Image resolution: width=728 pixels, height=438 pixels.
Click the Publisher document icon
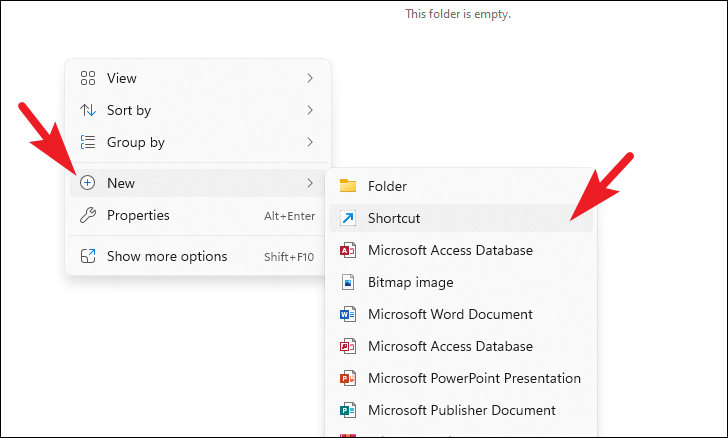(x=348, y=410)
